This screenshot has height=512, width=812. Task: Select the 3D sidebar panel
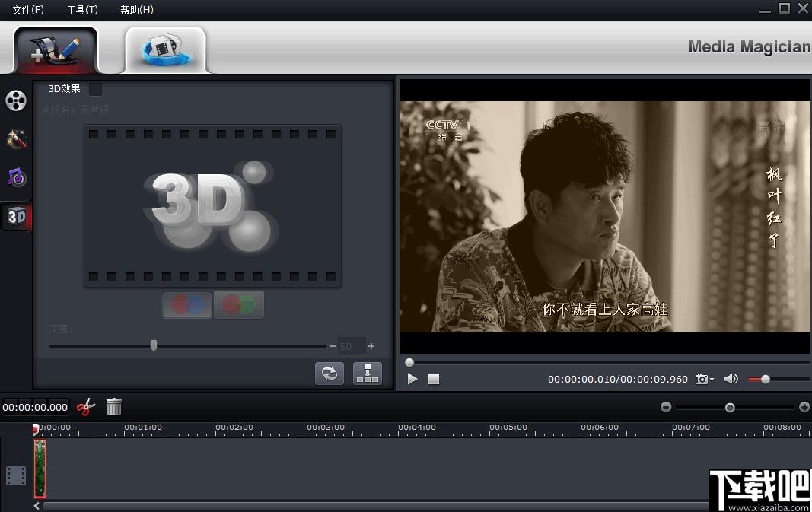pos(16,216)
